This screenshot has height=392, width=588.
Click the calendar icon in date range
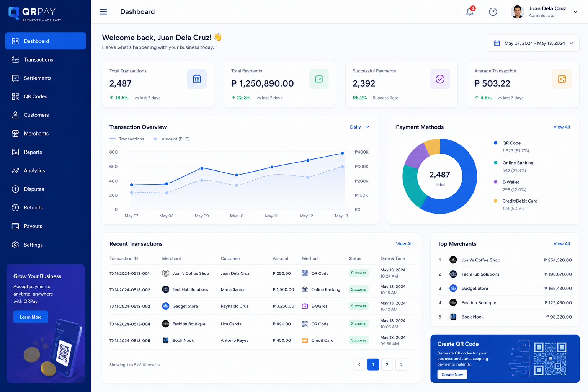click(497, 43)
